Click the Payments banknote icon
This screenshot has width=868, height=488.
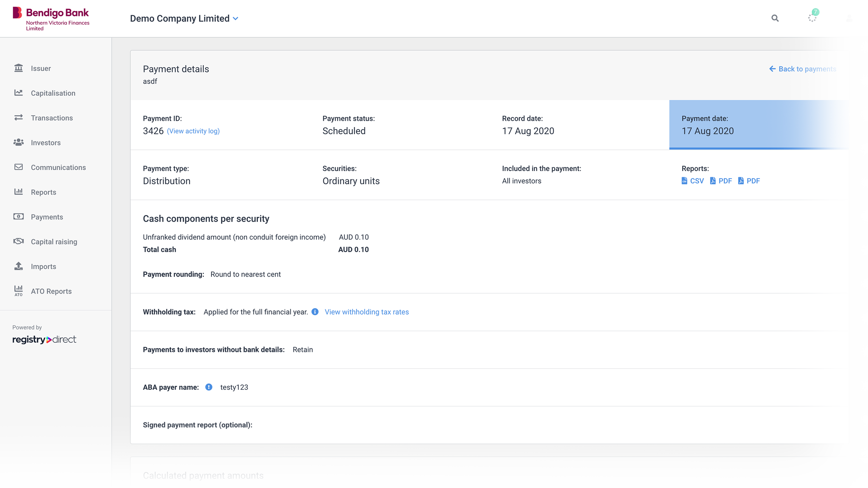(x=18, y=217)
